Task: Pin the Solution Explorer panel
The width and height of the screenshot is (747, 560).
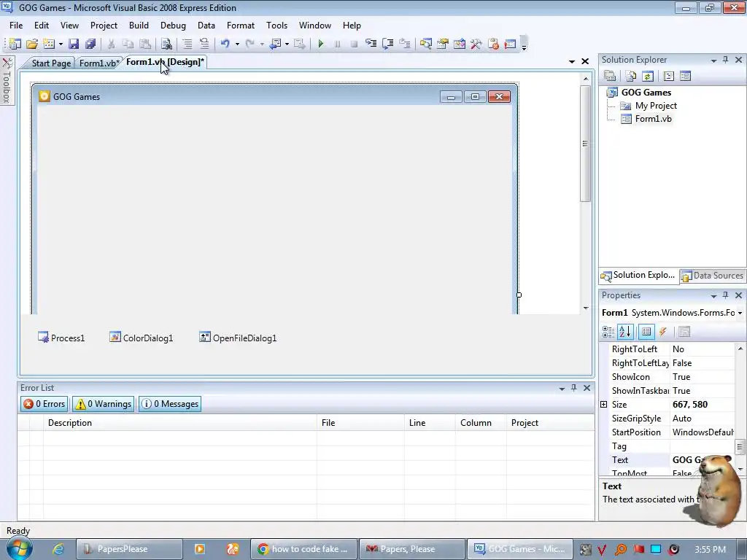Action: point(726,60)
